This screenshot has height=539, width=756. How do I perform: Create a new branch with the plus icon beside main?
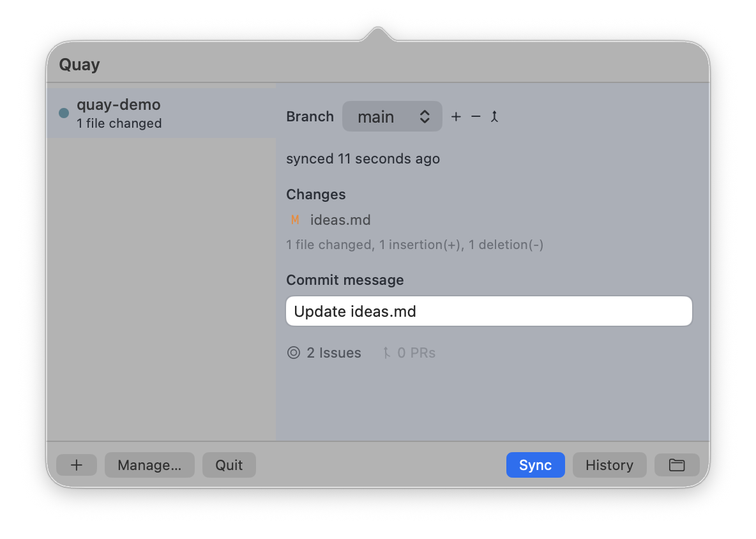click(x=456, y=117)
